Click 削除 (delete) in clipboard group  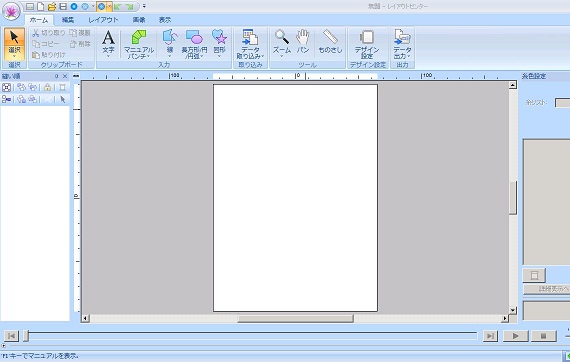click(80, 44)
